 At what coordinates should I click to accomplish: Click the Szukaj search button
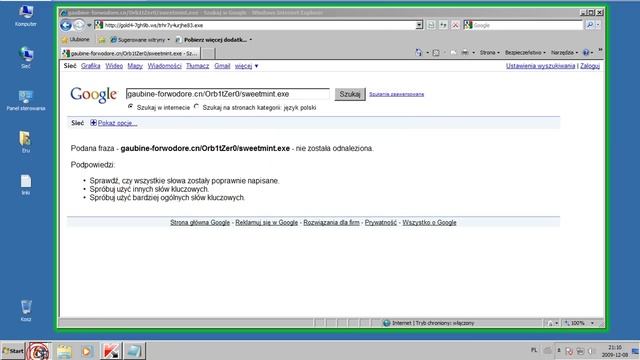350,94
